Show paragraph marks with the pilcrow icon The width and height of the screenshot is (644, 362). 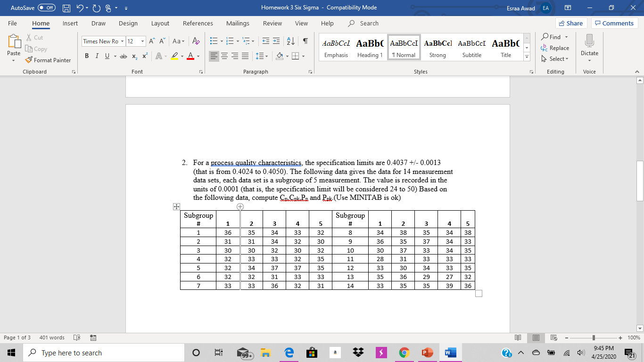[x=305, y=41]
